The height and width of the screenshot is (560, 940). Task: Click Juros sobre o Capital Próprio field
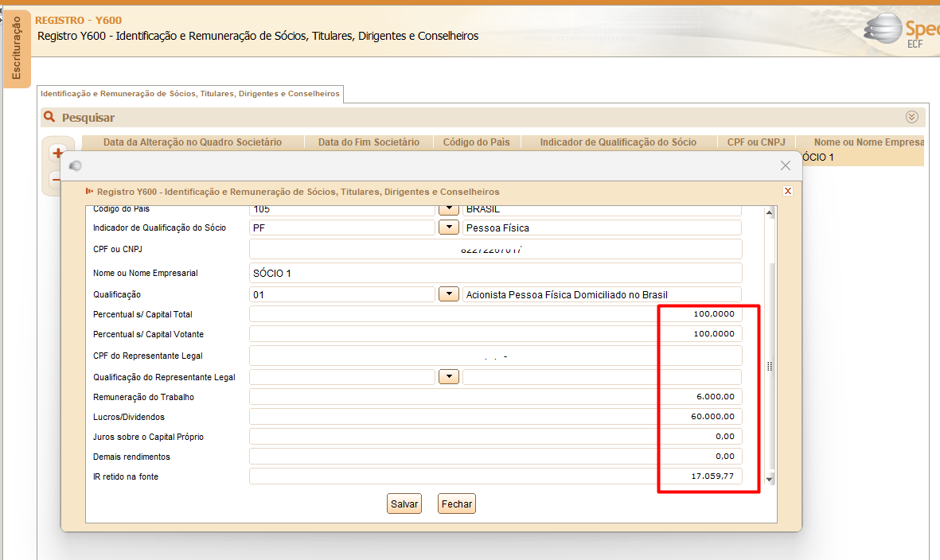click(x=495, y=437)
